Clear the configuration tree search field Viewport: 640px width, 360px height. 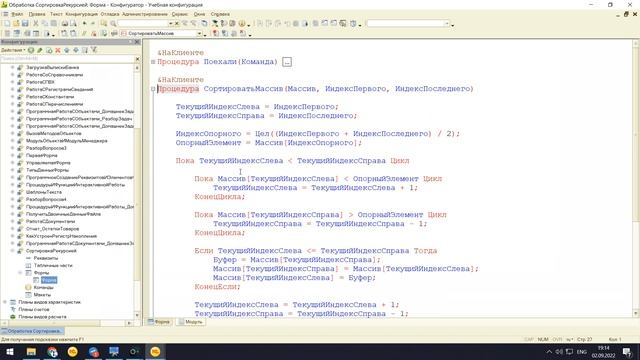[x=137, y=59]
